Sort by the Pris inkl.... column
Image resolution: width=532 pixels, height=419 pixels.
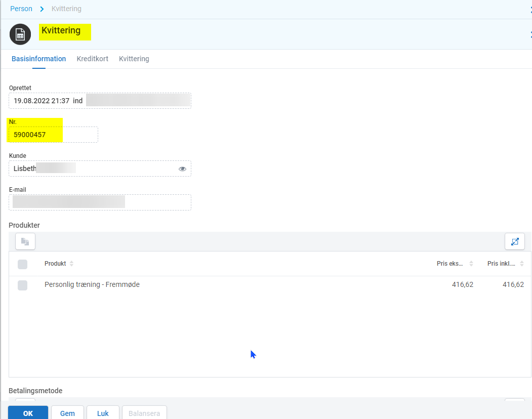[506, 264]
